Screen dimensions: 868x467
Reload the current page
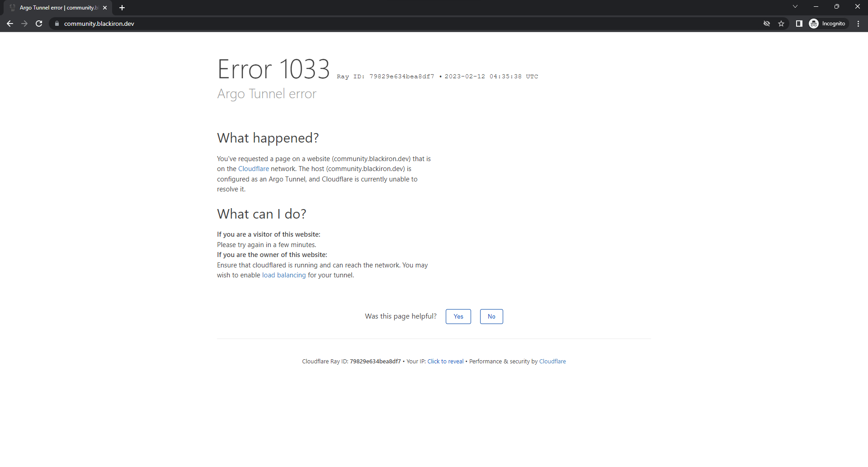point(39,24)
